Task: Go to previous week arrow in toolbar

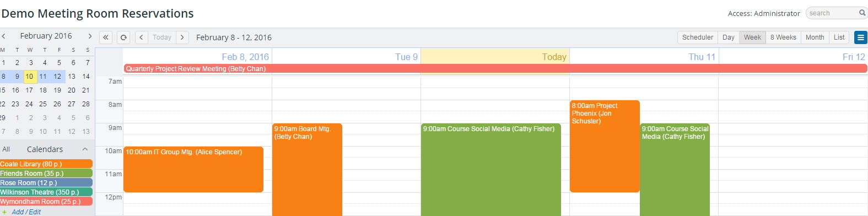Action: [x=142, y=37]
